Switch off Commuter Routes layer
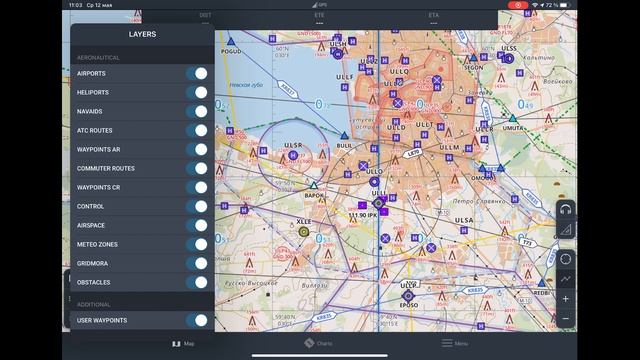640x360 pixels. coord(197,168)
